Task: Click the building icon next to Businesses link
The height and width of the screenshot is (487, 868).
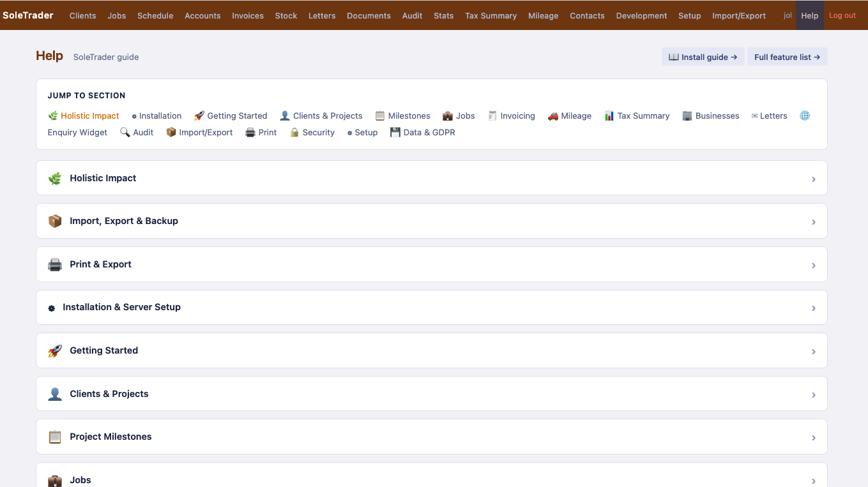Action: click(x=687, y=116)
